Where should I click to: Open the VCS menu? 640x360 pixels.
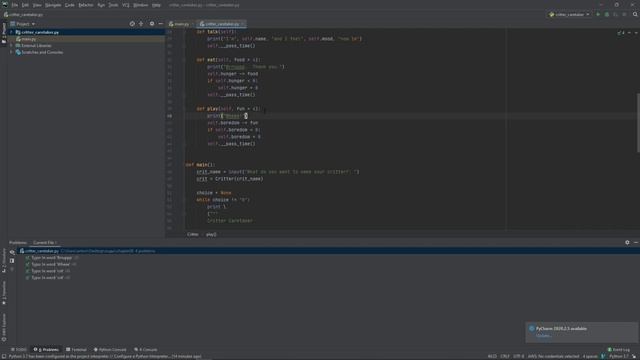[126, 5]
